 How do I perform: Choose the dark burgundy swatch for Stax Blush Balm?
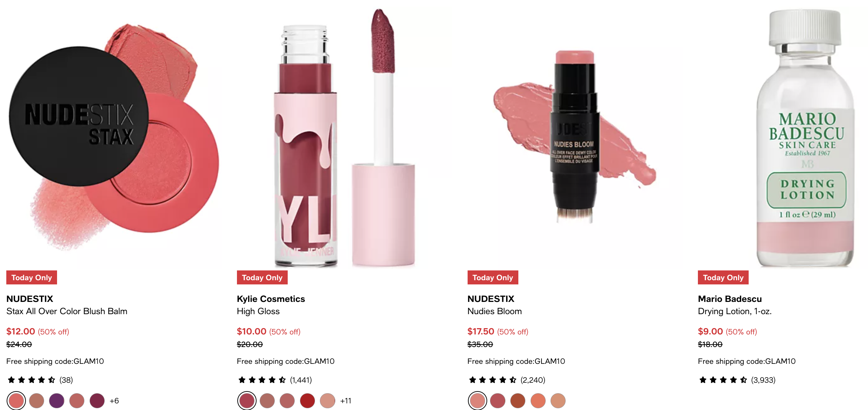click(x=97, y=401)
